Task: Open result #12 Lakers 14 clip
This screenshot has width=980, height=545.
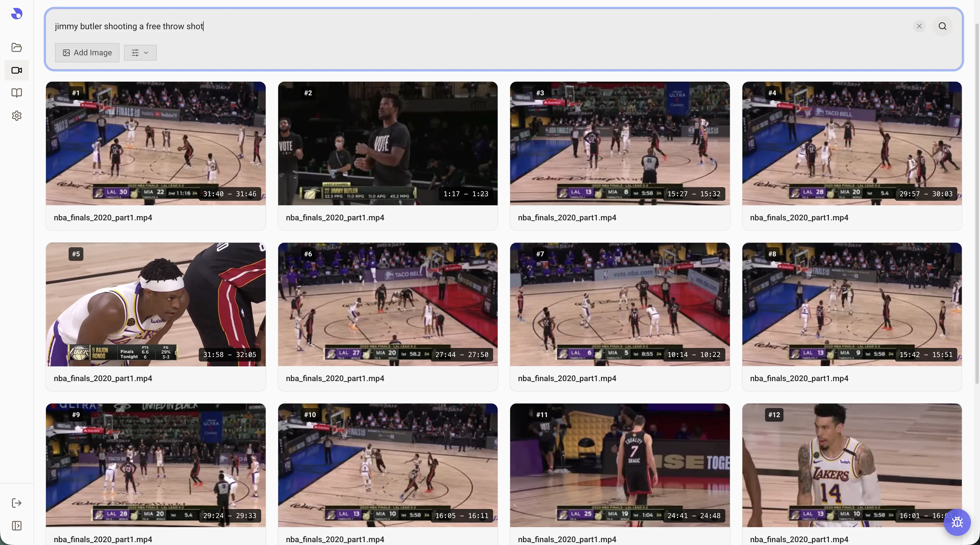Action: (x=852, y=465)
